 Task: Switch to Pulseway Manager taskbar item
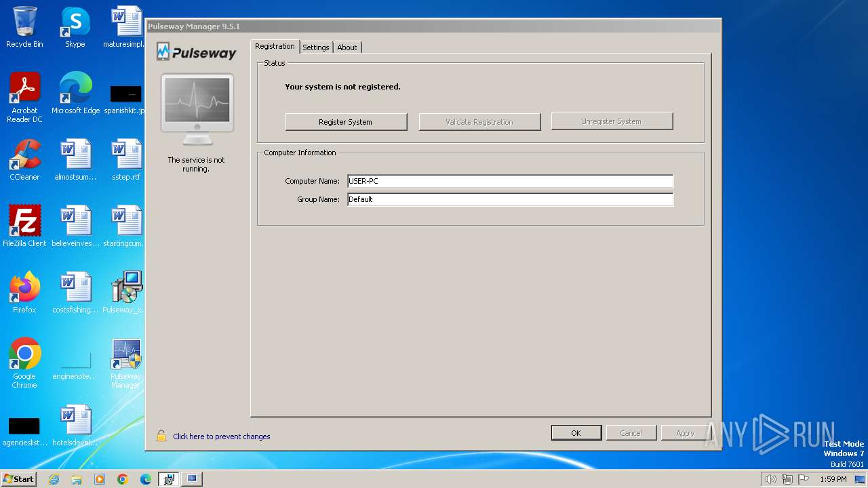click(x=192, y=479)
